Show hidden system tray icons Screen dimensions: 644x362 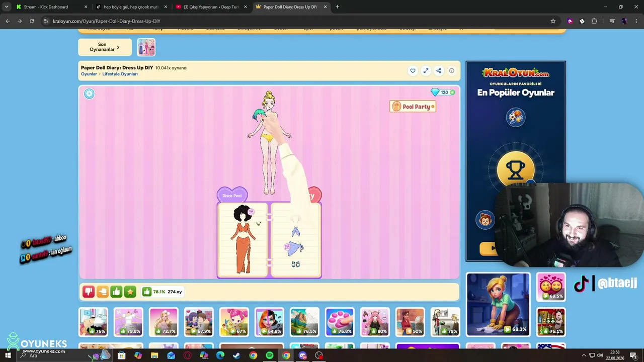click(x=584, y=355)
